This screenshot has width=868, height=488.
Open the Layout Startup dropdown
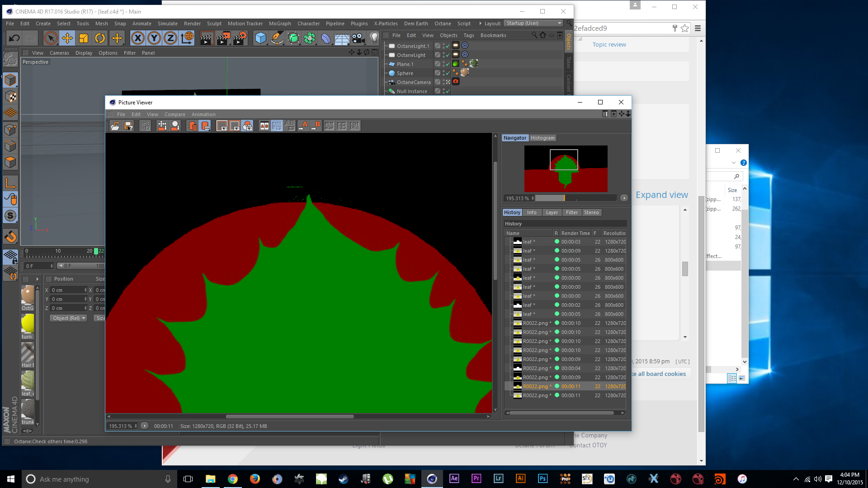point(533,23)
